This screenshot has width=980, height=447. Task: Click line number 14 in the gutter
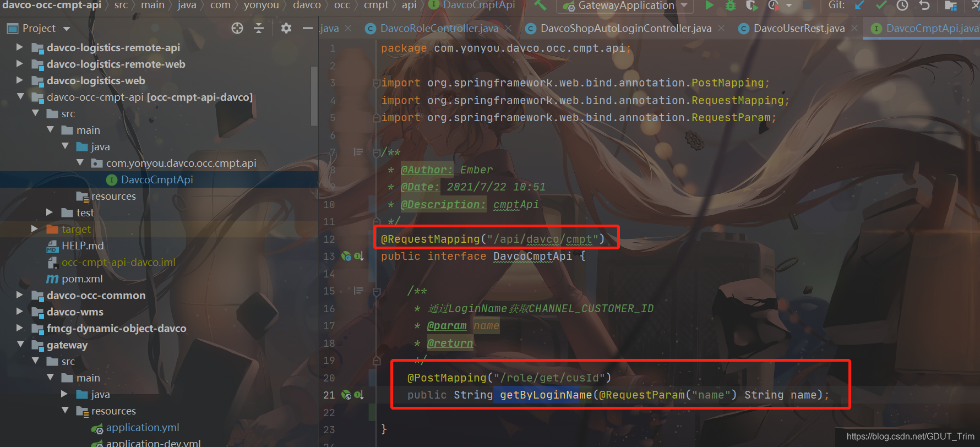329,274
